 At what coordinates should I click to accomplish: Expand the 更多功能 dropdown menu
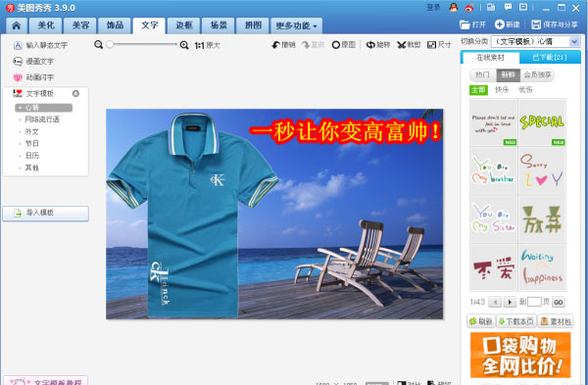[296, 25]
